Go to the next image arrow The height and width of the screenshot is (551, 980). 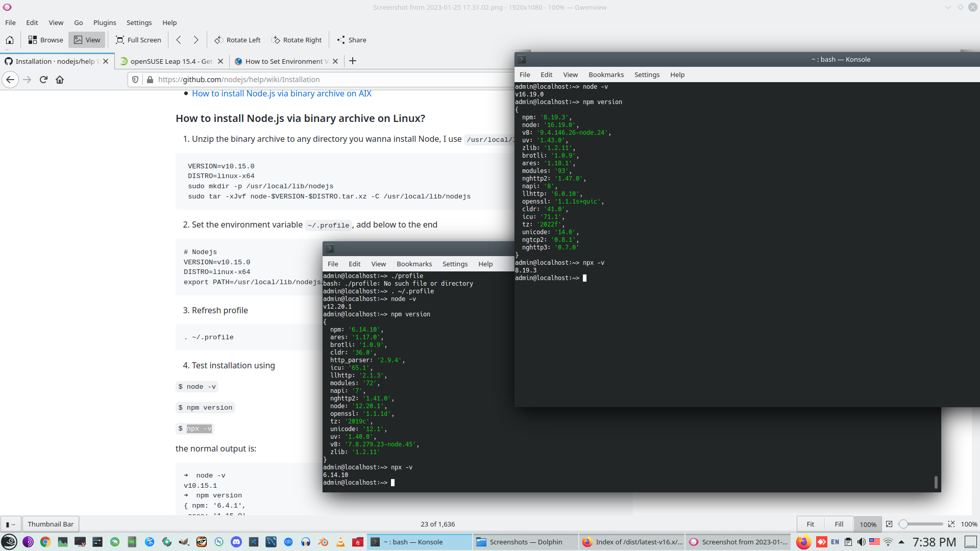coord(196,40)
